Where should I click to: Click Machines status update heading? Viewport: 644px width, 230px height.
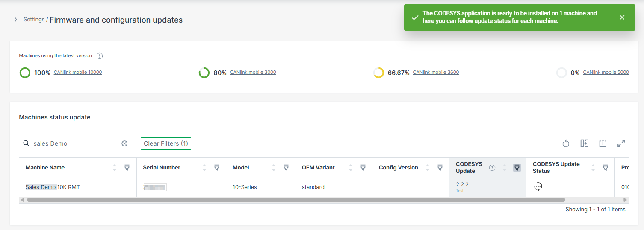pyautogui.click(x=55, y=117)
